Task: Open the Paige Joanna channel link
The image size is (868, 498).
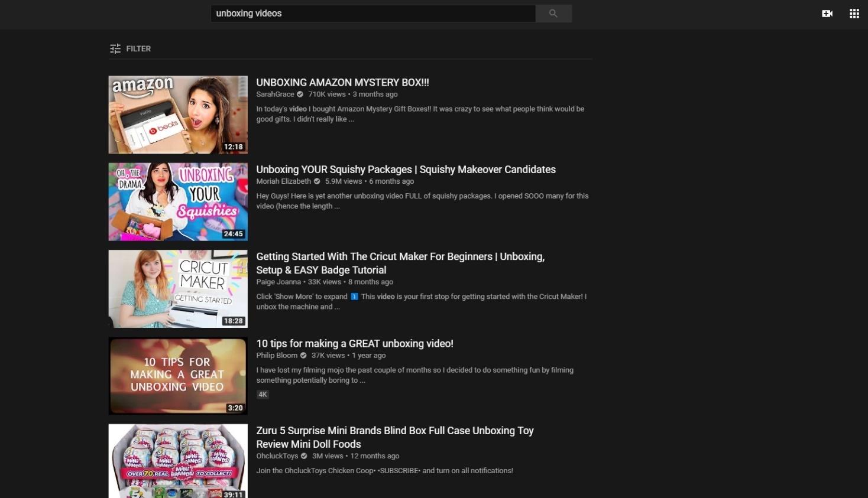Action: click(x=278, y=282)
